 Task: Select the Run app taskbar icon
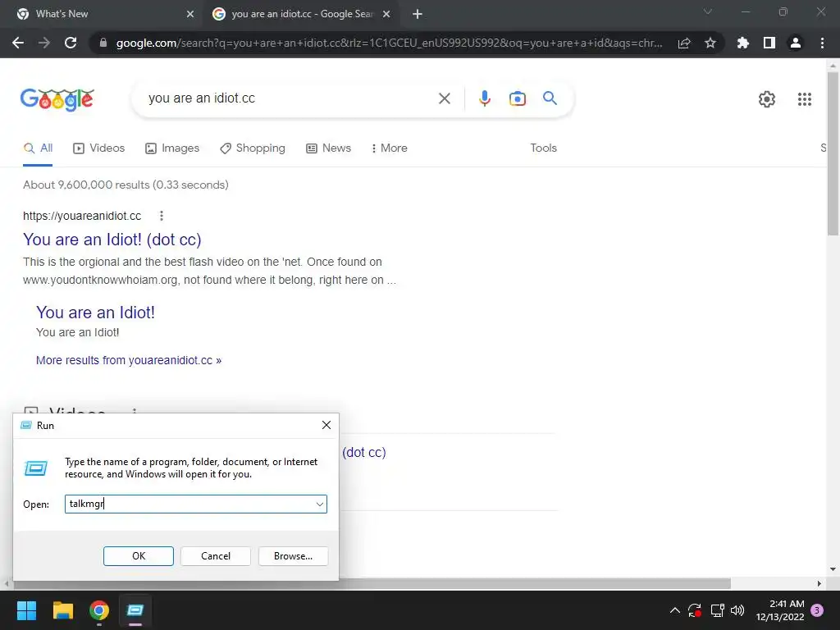[135, 610]
